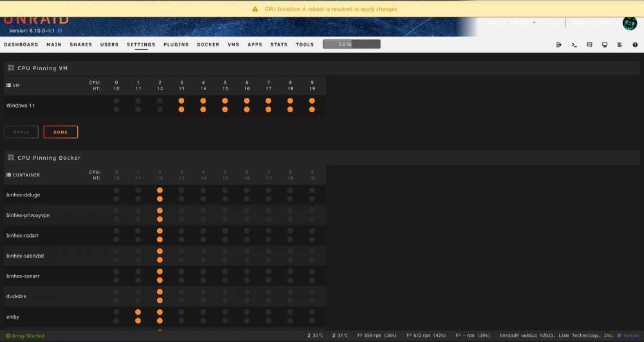The image size is (644, 342).
Task: Click the binhex-deluge container name
Action: pos(23,195)
